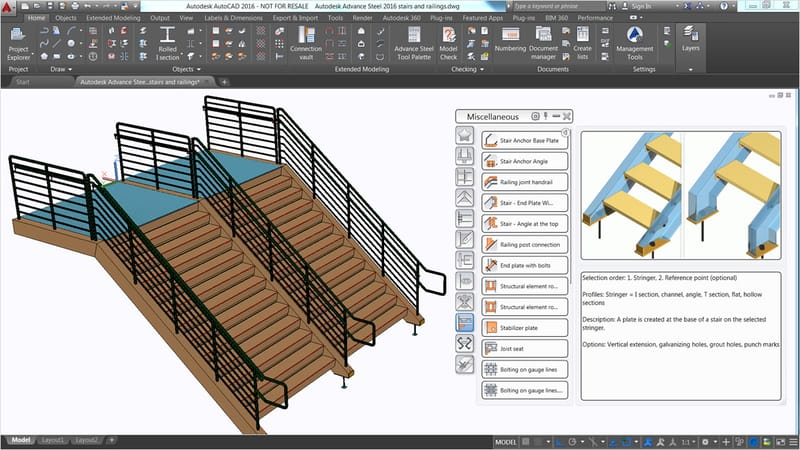The height and width of the screenshot is (450, 800).
Task: Insert a Rolled I section beam
Action: pyautogui.click(x=167, y=43)
